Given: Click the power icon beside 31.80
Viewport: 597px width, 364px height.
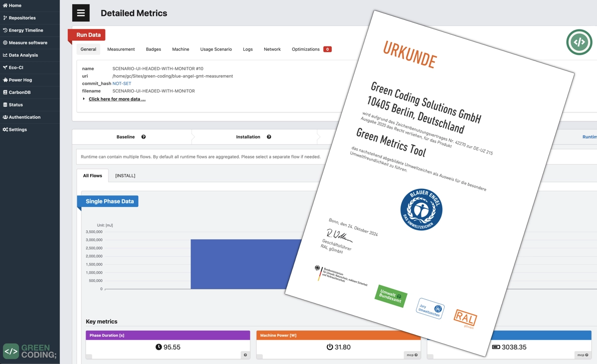Looking at the screenshot, I should point(329,347).
